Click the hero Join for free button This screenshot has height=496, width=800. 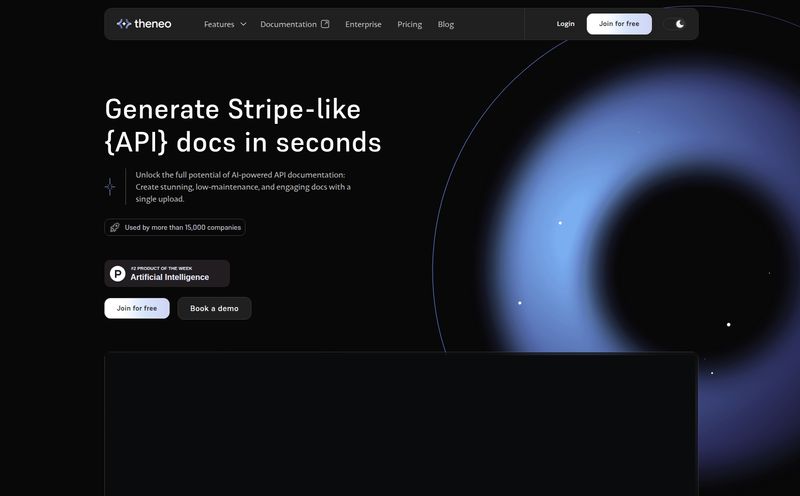137,308
